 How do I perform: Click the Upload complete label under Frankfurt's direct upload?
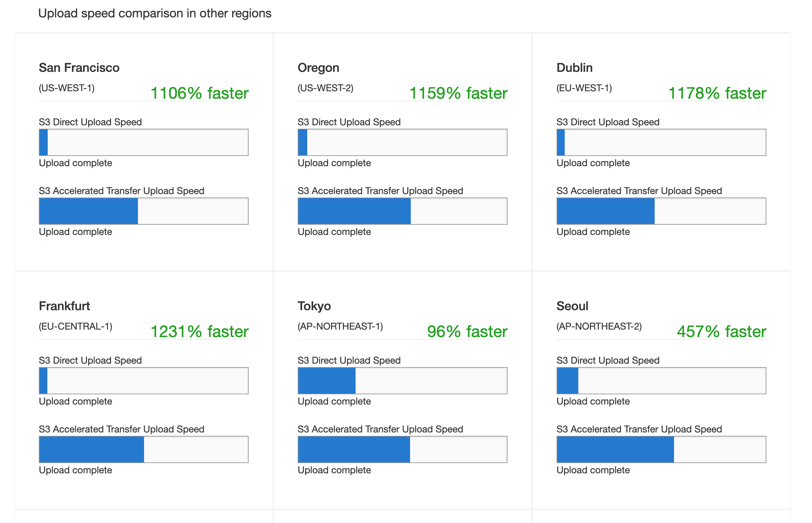75,401
